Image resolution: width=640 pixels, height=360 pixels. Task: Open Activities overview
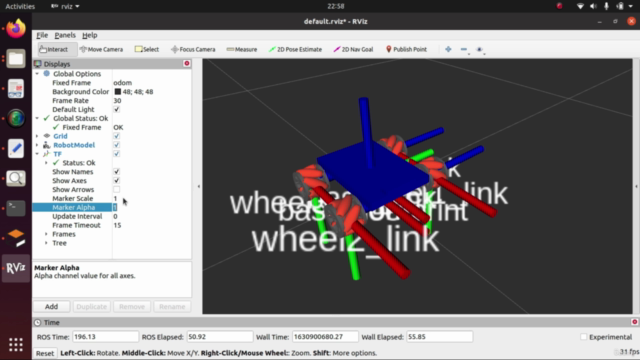pyautogui.click(x=20, y=6)
